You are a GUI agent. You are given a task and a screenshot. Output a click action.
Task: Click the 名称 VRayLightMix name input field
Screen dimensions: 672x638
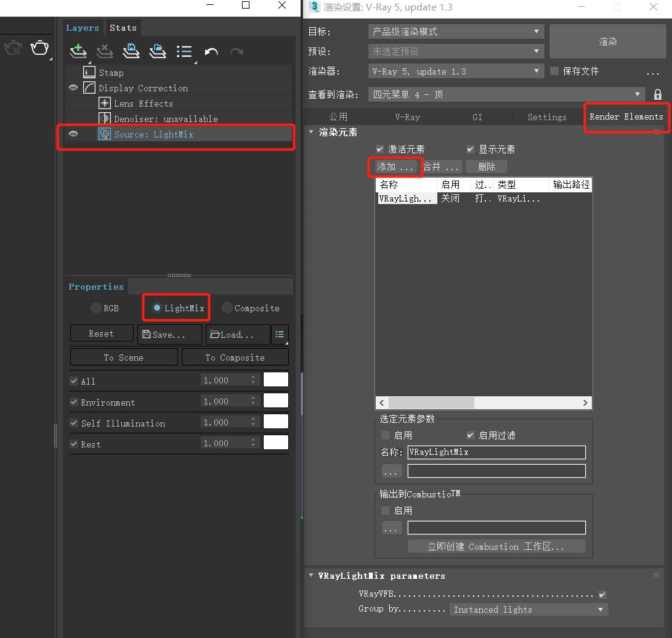(496, 452)
